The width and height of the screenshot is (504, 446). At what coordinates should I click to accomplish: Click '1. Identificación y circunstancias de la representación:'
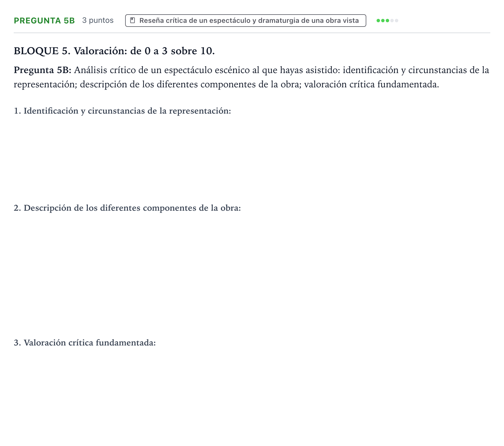pos(122,111)
